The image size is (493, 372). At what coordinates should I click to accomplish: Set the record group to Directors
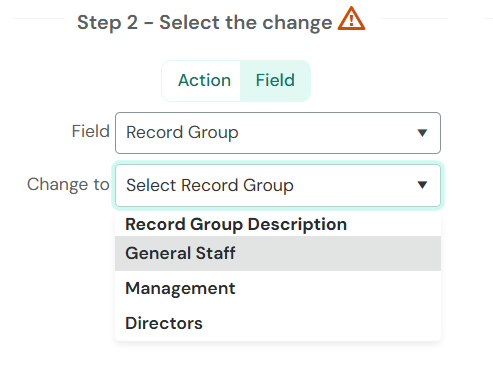coord(278,323)
